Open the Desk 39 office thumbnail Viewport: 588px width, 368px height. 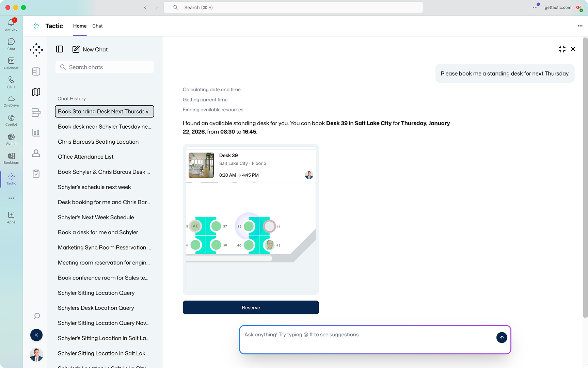pyautogui.click(x=201, y=165)
